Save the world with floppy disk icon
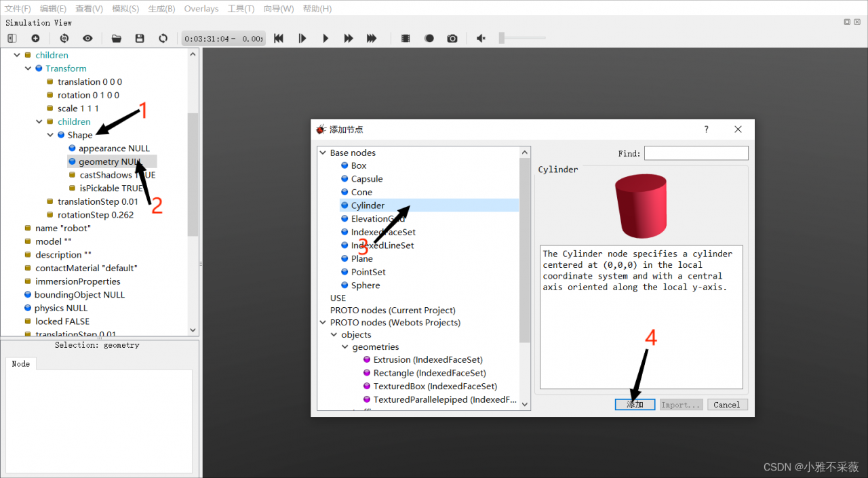Image resolution: width=868 pixels, height=478 pixels. [140, 39]
